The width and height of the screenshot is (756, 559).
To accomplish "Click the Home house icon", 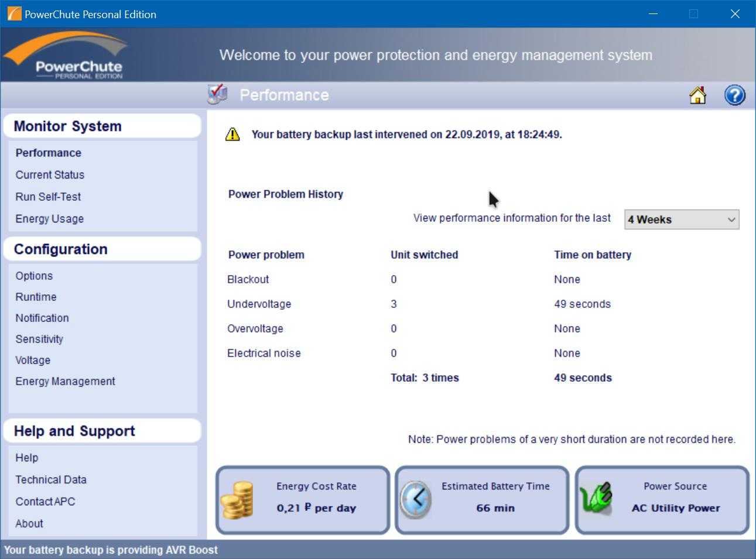I will pyautogui.click(x=697, y=95).
